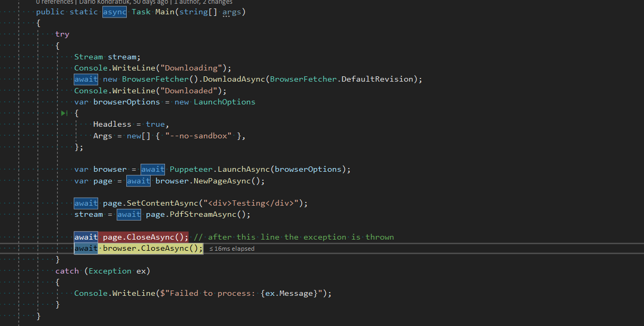This screenshot has width=644, height=326.
Task: Click the highlighted await before NewPageAsync
Action: (138, 180)
